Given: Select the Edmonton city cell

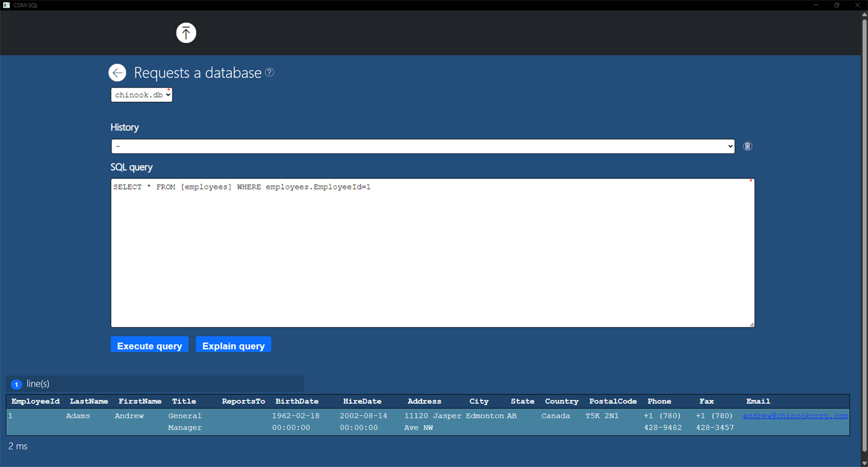Looking at the screenshot, I should pyautogui.click(x=485, y=415).
